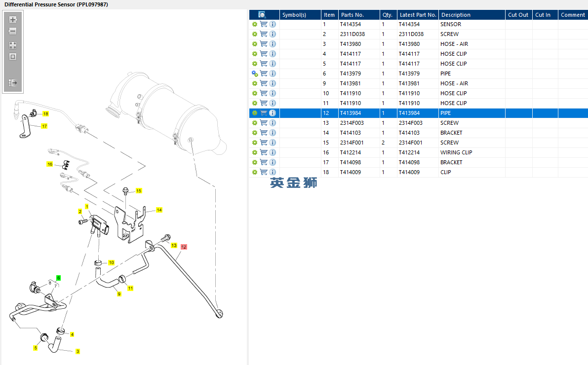588x365 pixels.
Task: Click WIRING CLIP description cell
Action: [x=472, y=152]
